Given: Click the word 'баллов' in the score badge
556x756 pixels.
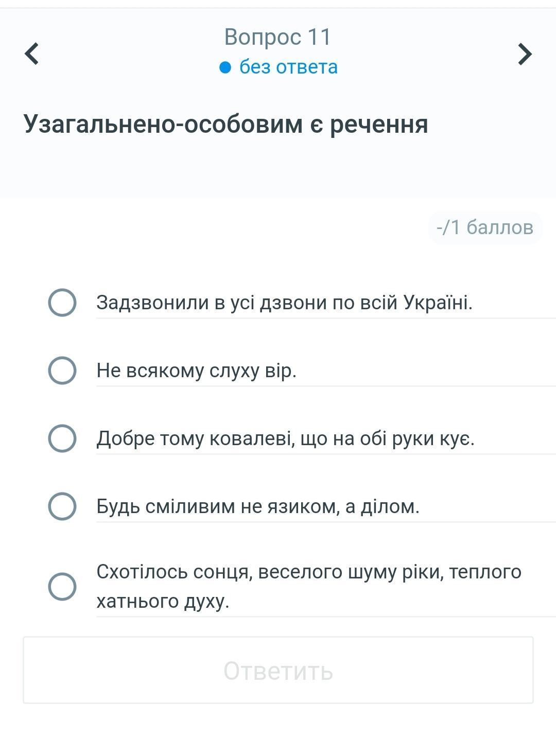Looking at the screenshot, I should click(x=500, y=227).
